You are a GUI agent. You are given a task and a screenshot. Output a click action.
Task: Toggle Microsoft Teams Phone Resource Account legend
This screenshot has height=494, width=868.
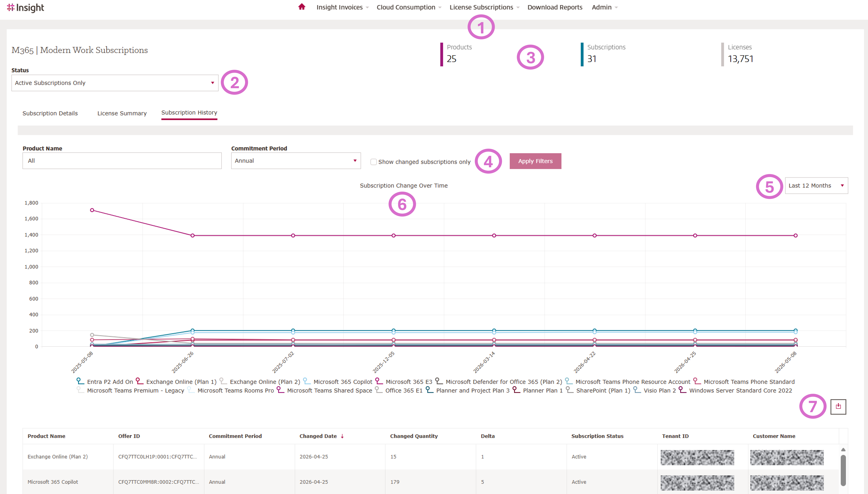(x=627, y=382)
